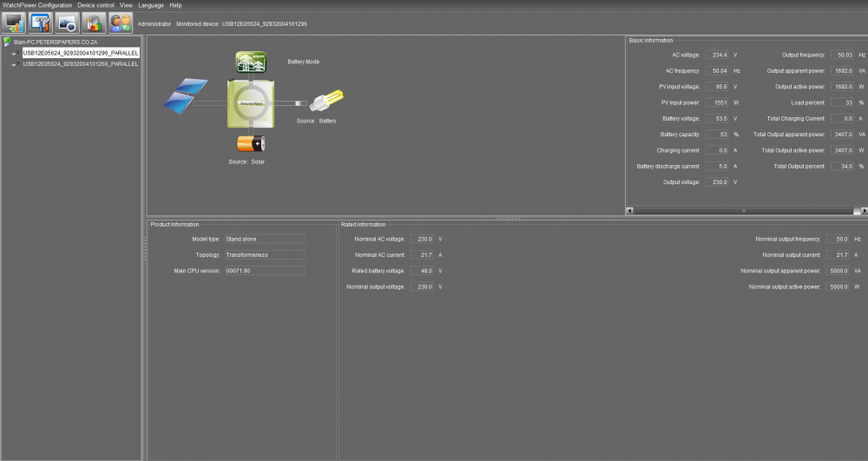Click the battery icon in diagram
The image size is (868, 461).
click(251, 144)
